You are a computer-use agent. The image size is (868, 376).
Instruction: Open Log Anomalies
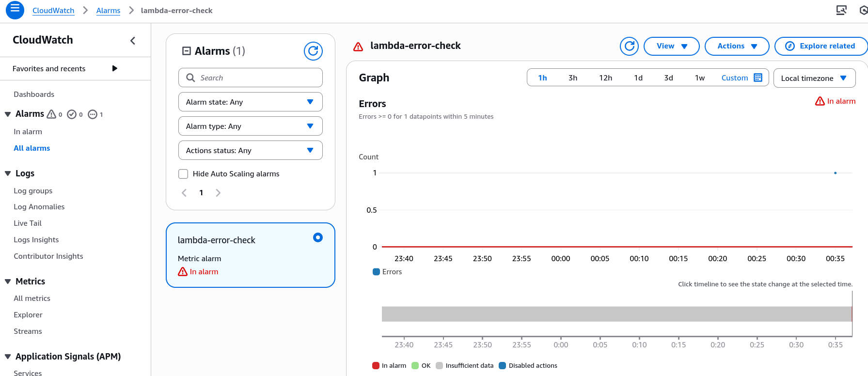[39, 207]
